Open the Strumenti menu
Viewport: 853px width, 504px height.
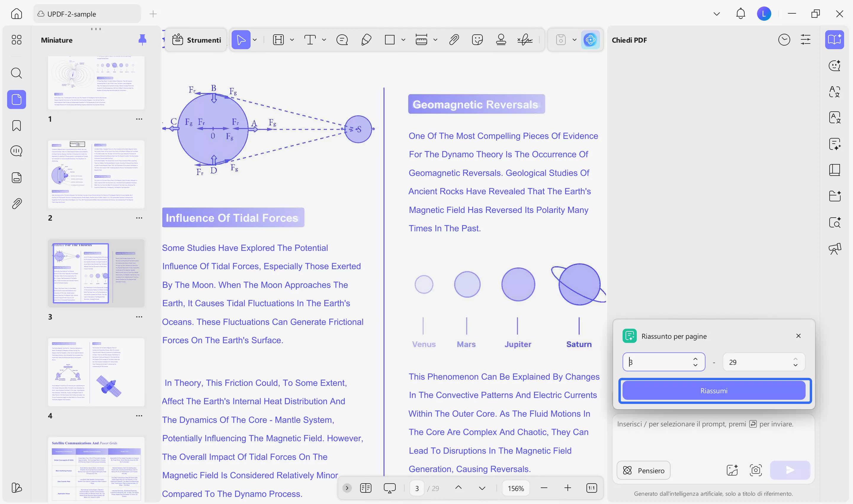(196, 40)
